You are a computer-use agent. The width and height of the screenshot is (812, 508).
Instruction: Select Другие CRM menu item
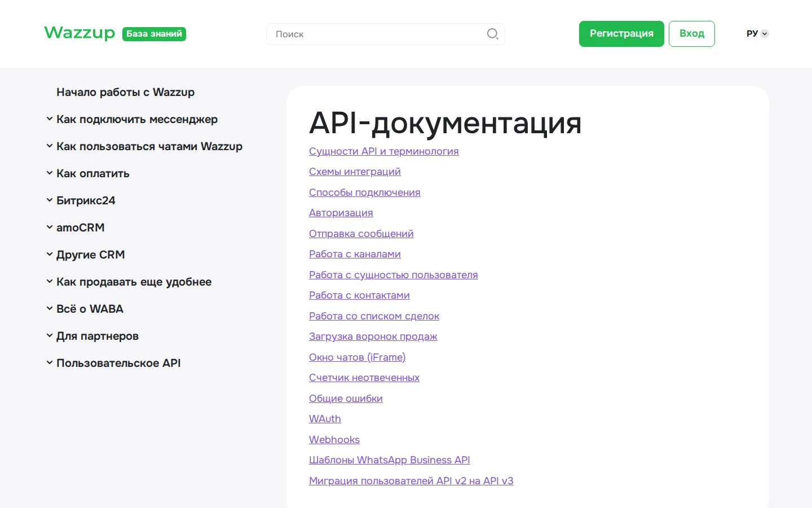coord(91,255)
